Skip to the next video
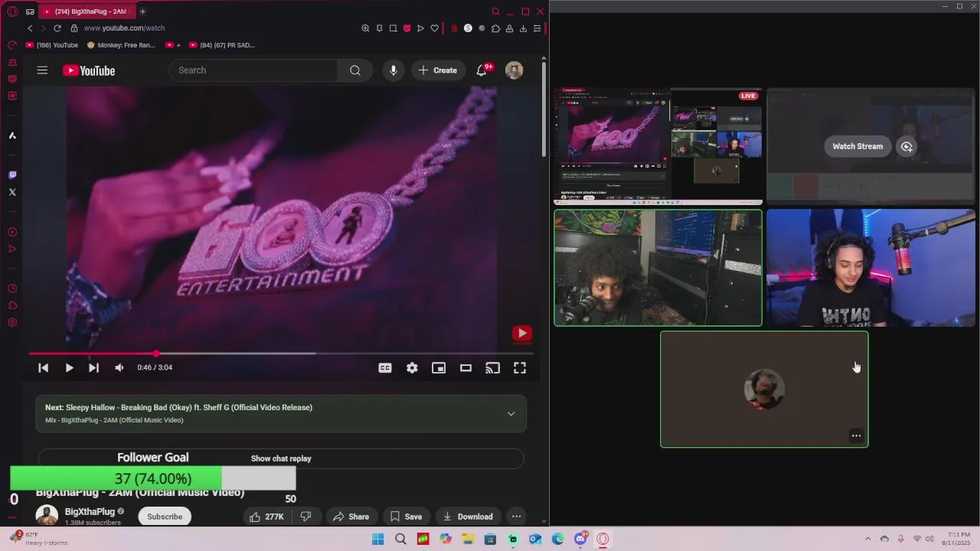The height and width of the screenshot is (551, 980). click(x=93, y=368)
